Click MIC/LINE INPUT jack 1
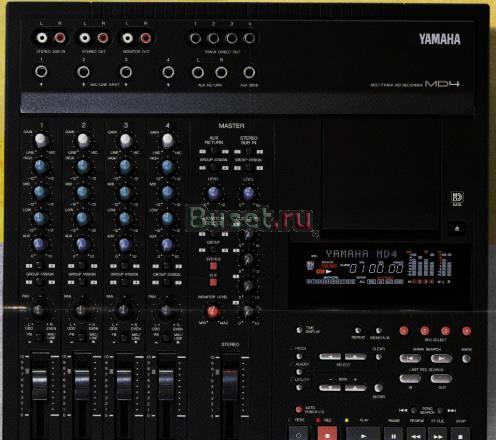 (x=41, y=71)
